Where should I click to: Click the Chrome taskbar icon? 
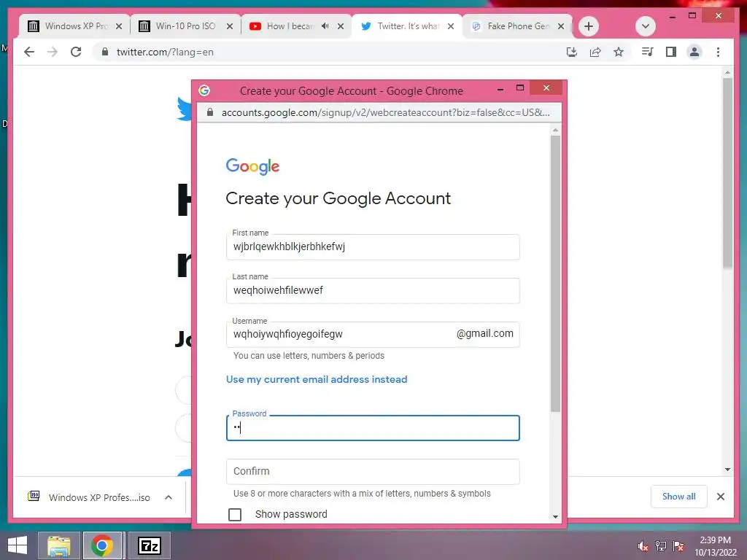[102, 545]
